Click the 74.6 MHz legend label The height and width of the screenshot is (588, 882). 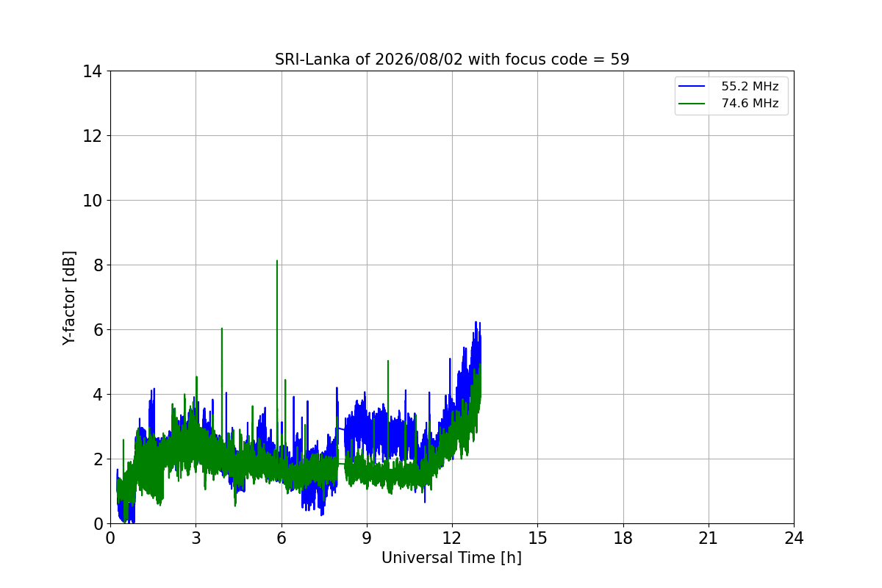click(x=750, y=104)
